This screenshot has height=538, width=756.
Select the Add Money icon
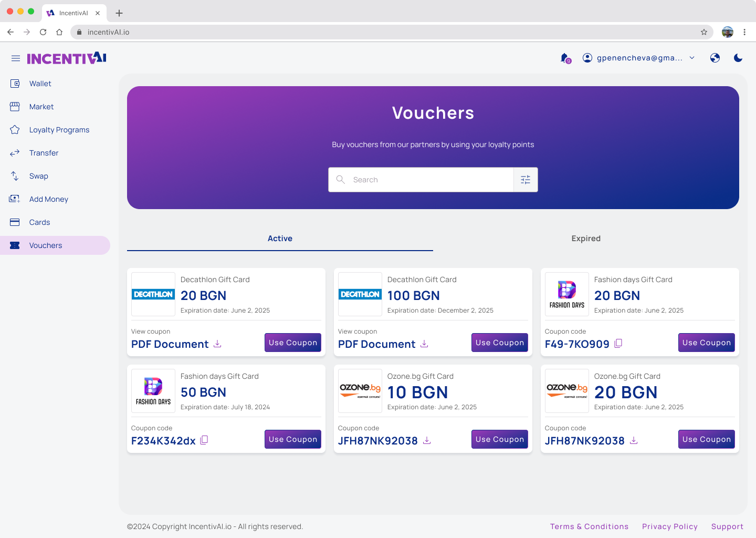[15, 199]
